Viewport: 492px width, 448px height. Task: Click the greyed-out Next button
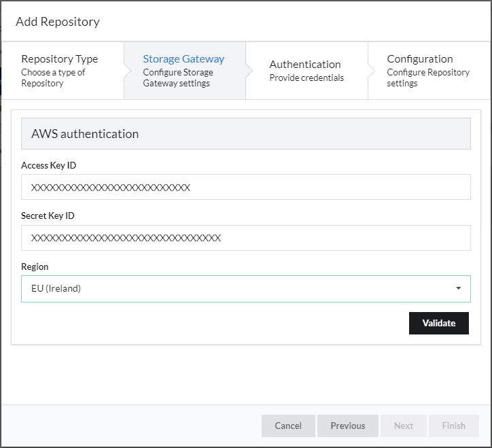(404, 426)
